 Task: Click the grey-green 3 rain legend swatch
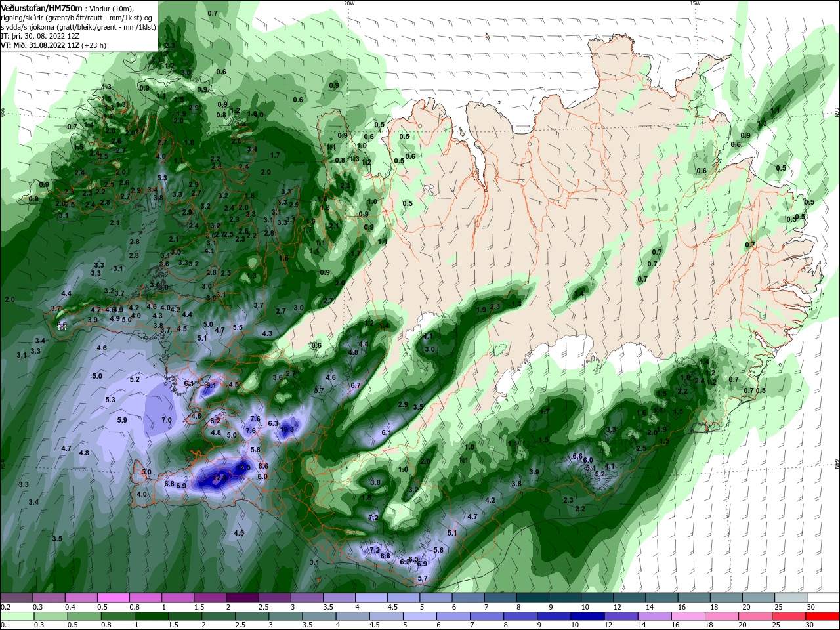pyautogui.click(x=286, y=616)
